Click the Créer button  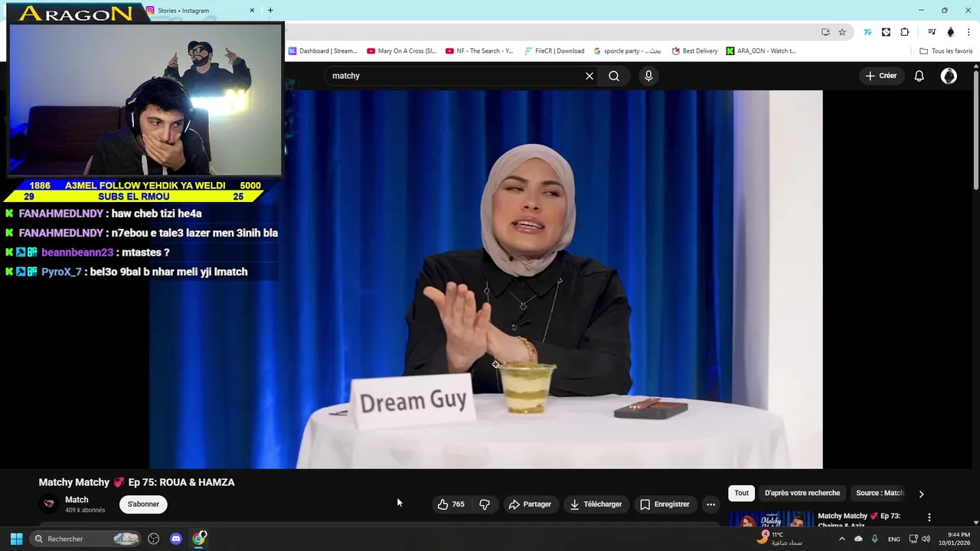(880, 76)
